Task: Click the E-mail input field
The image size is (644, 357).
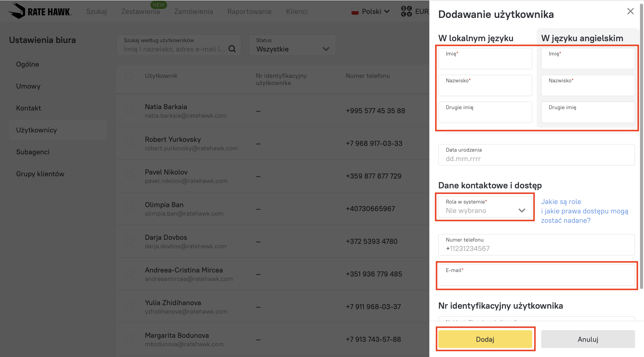Action: (x=536, y=275)
